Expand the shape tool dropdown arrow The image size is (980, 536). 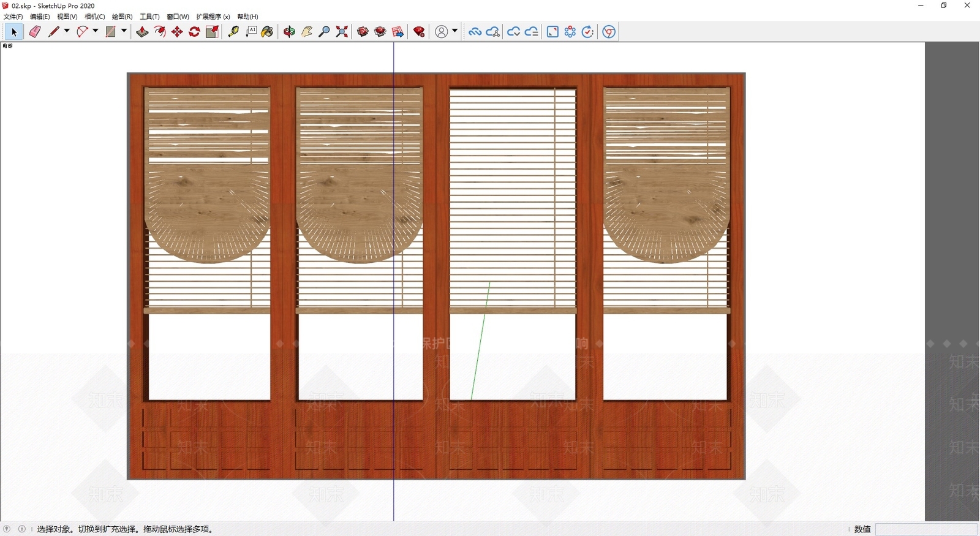[x=124, y=31]
